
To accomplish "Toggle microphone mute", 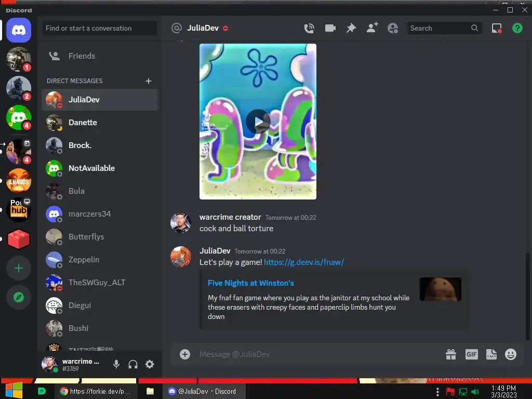I will (x=116, y=364).
